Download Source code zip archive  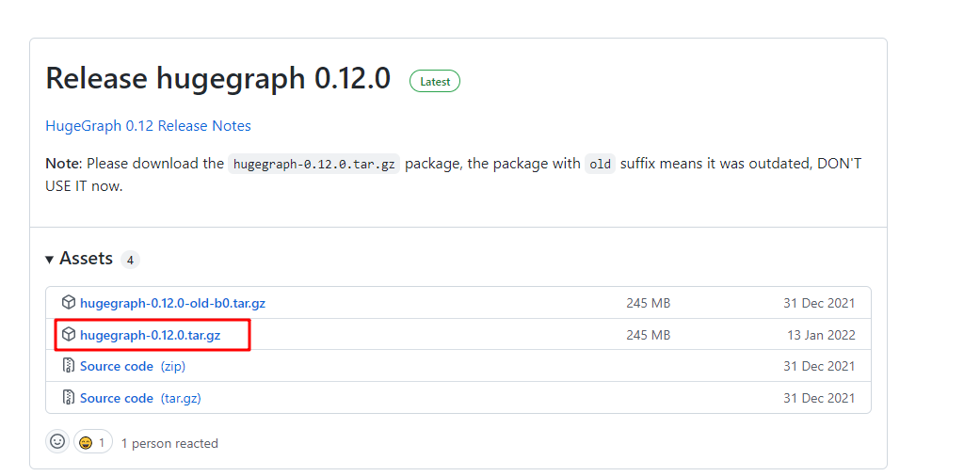pyautogui.click(x=117, y=366)
